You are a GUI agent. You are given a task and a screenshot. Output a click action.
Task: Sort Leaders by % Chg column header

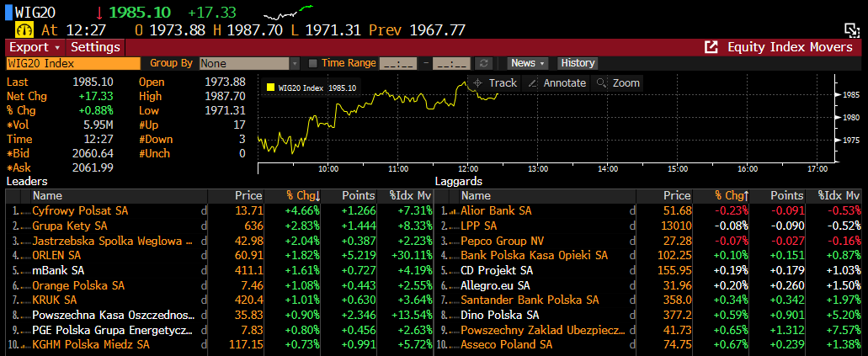pos(303,195)
